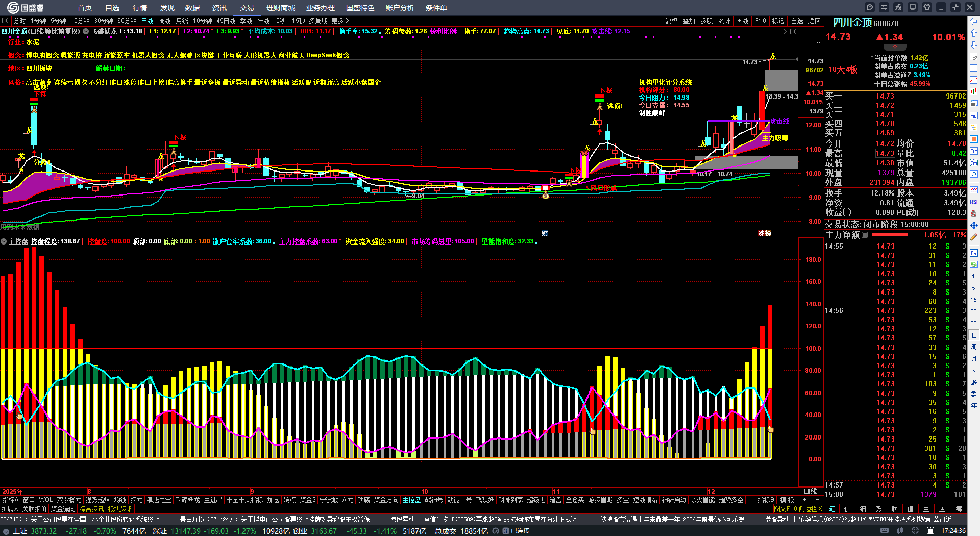Click the screen layout monitor icon
This screenshot has width=980, height=536.
point(913,7)
